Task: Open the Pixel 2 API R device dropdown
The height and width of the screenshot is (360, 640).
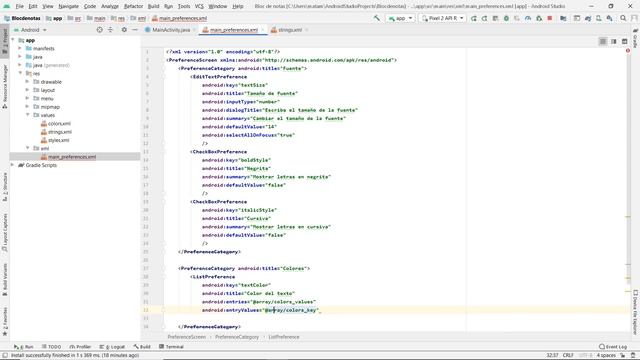Action: tap(442, 18)
